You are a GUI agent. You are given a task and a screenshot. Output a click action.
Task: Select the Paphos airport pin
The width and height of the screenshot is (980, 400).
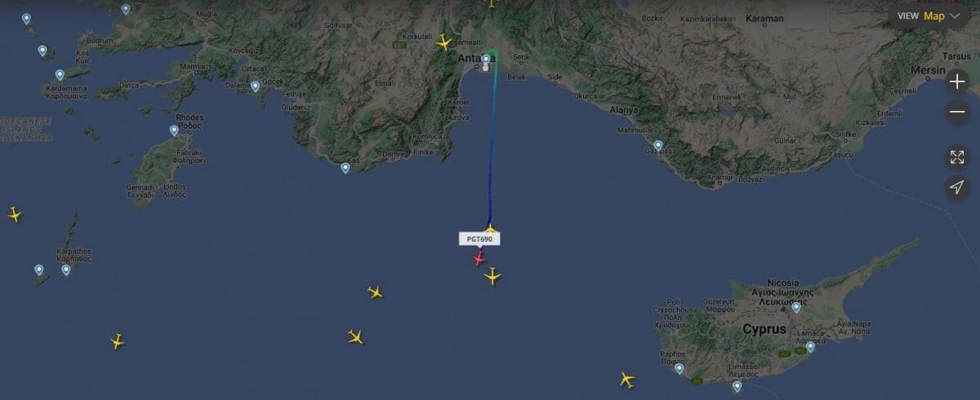679,369
